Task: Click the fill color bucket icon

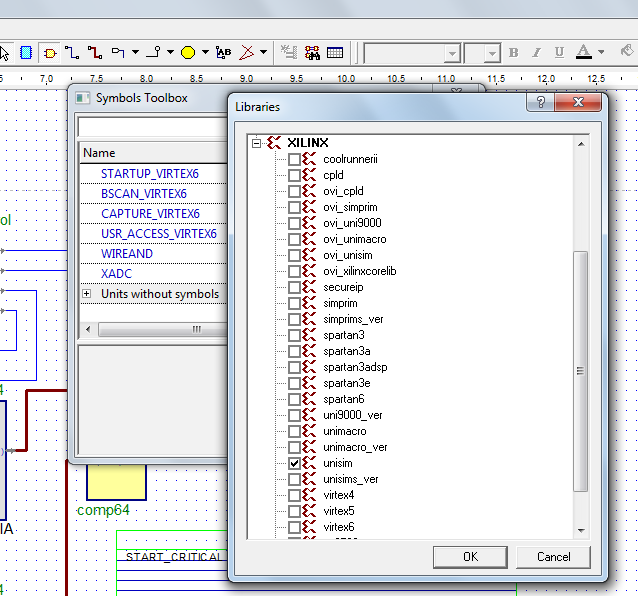Action: (x=627, y=51)
